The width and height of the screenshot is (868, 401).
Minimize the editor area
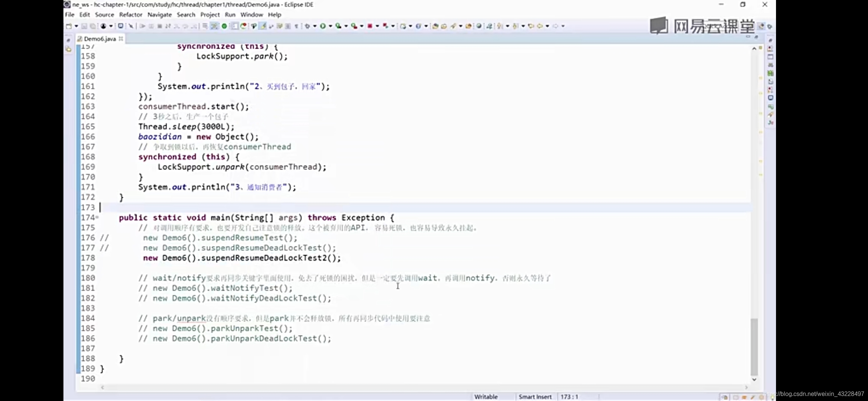pos(748,37)
